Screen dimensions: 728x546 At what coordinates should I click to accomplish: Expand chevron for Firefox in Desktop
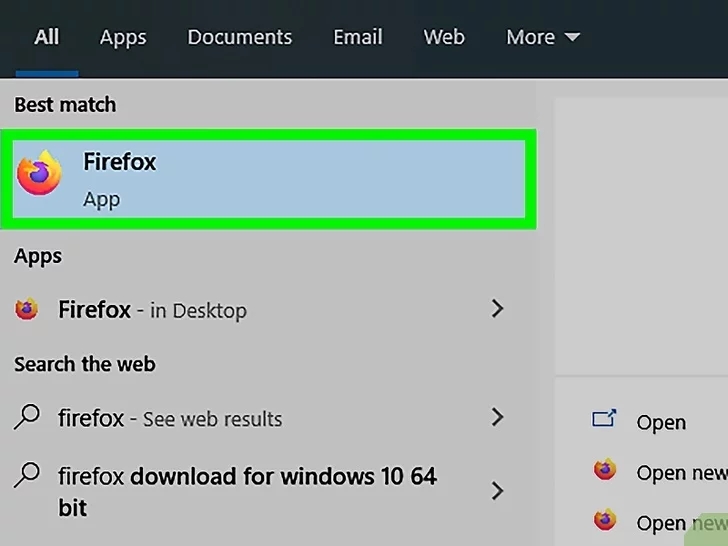[497, 309]
